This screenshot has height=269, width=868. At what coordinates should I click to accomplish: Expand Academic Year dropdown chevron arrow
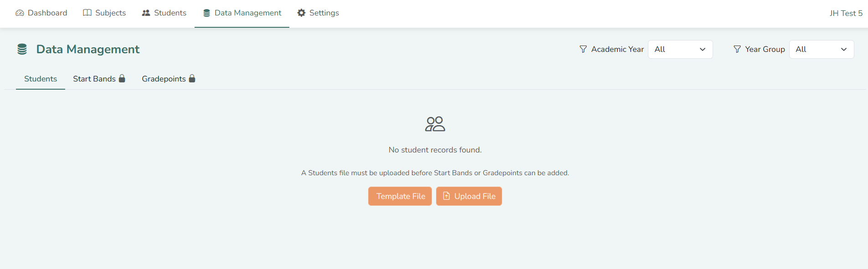coord(703,49)
